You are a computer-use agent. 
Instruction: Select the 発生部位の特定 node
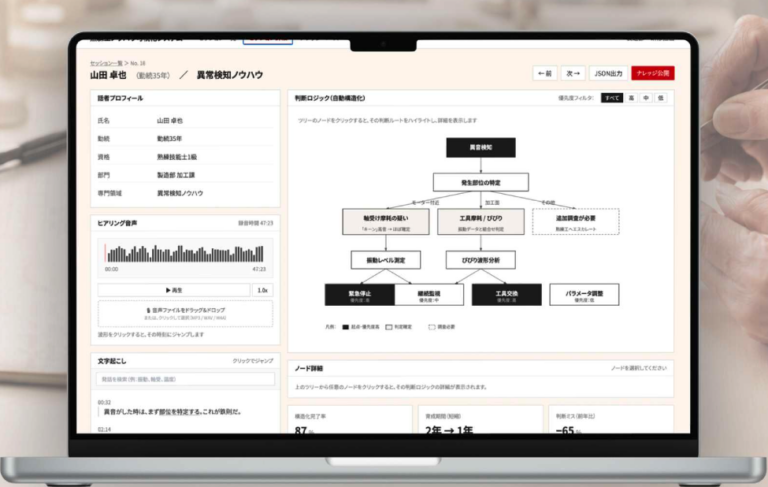point(480,182)
